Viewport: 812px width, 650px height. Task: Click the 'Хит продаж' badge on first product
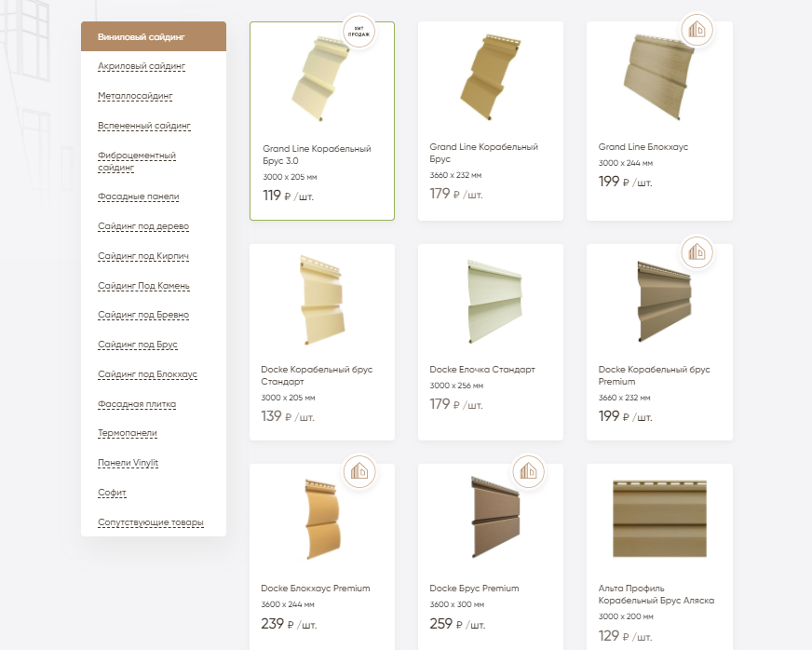coord(359,32)
